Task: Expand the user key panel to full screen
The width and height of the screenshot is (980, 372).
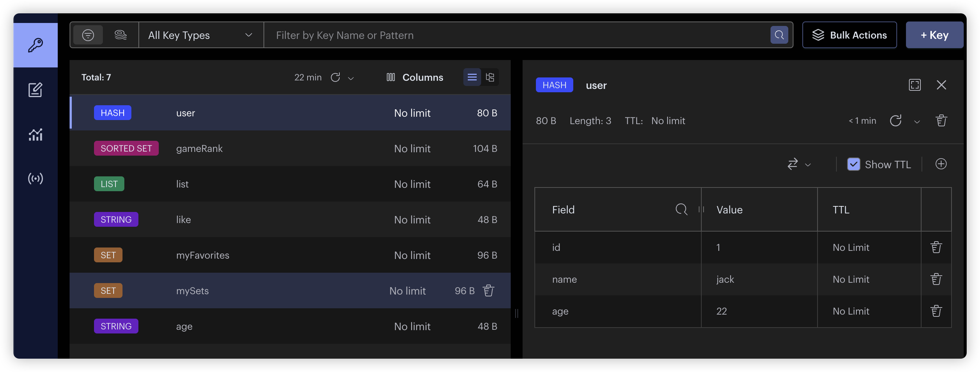Action: click(914, 85)
